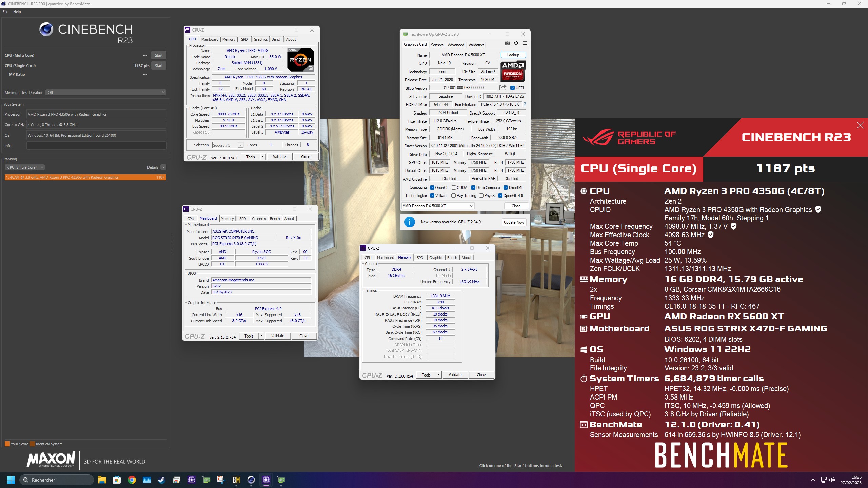Start the CPU (Single Core) test
868x488 pixels.
coord(159,66)
